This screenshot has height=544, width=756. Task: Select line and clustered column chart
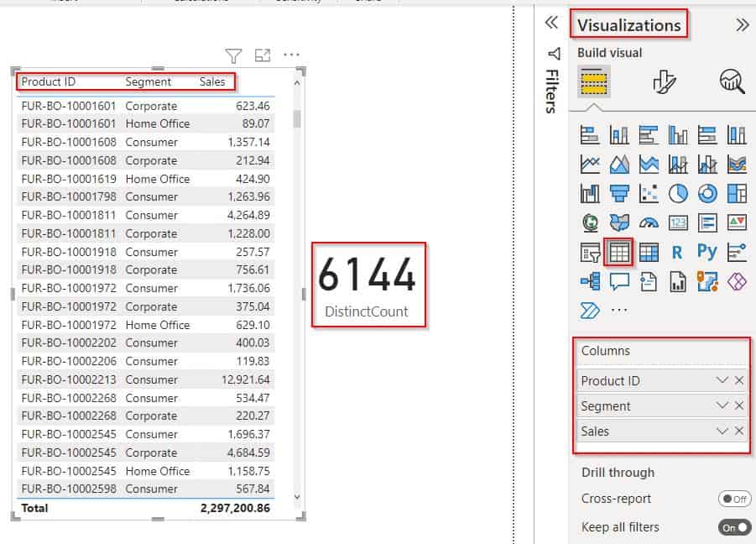pyautogui.click(x=707, y=165)
